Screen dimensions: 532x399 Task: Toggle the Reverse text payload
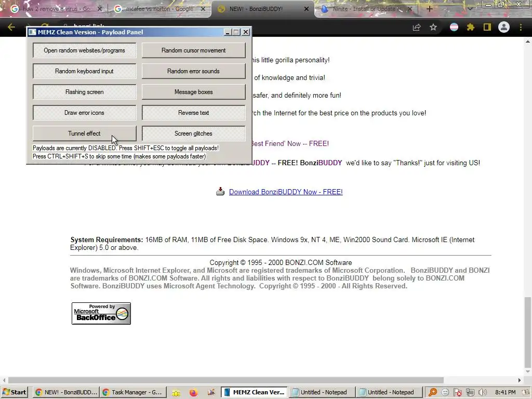pos(193,113)
